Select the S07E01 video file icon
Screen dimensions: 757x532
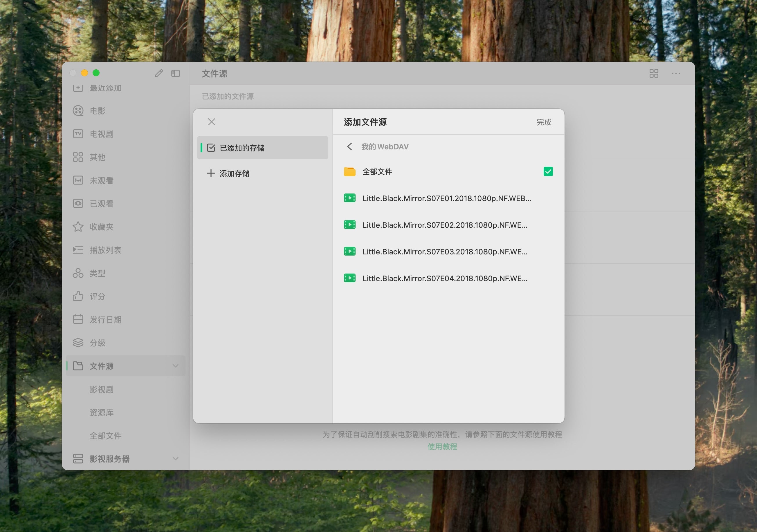(x=349, y=198)
